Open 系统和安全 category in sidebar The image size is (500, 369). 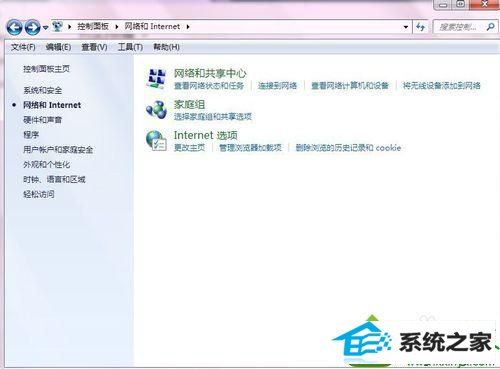tap(42, 90)
